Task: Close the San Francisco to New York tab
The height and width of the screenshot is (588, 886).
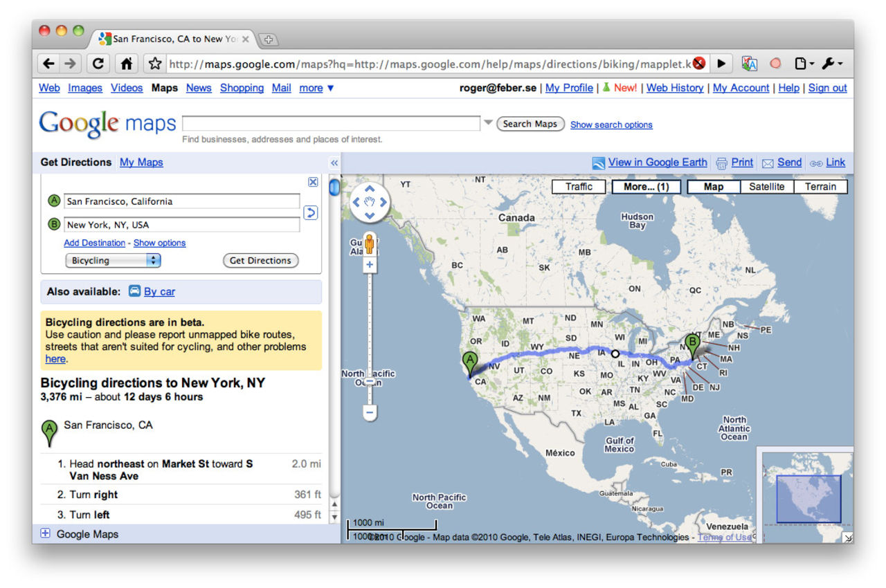Action: [x=245, y=39]
